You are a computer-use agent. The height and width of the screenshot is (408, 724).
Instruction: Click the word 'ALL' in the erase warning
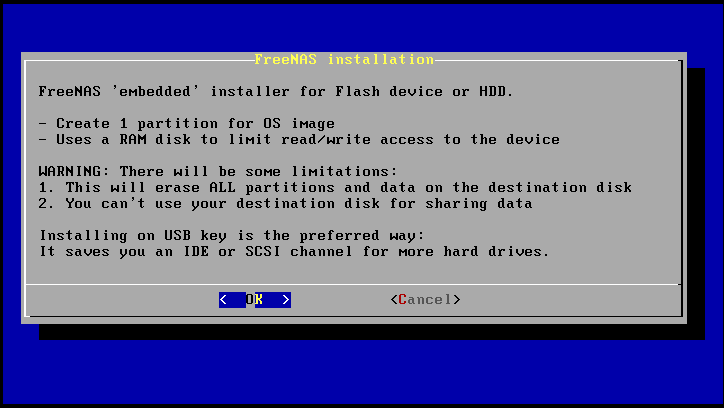223,187
